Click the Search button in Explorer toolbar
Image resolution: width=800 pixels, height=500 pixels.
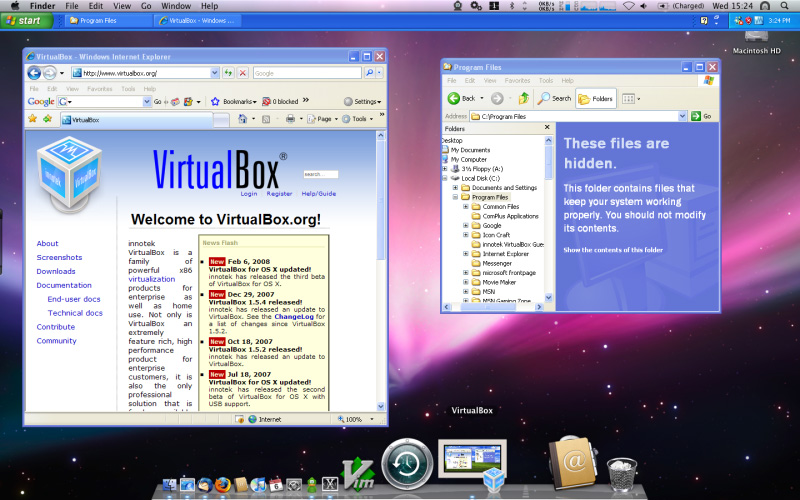(x=554, y=98)
